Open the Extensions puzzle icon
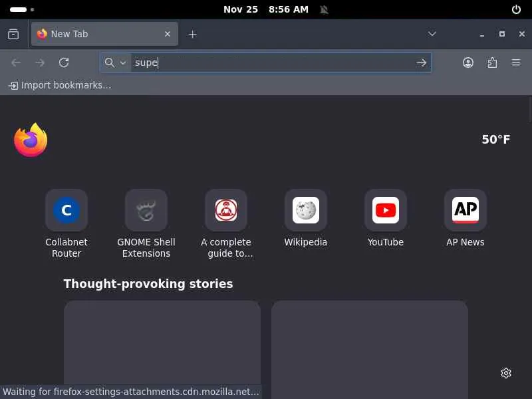 pyautogui.click(x=492, y=63)
